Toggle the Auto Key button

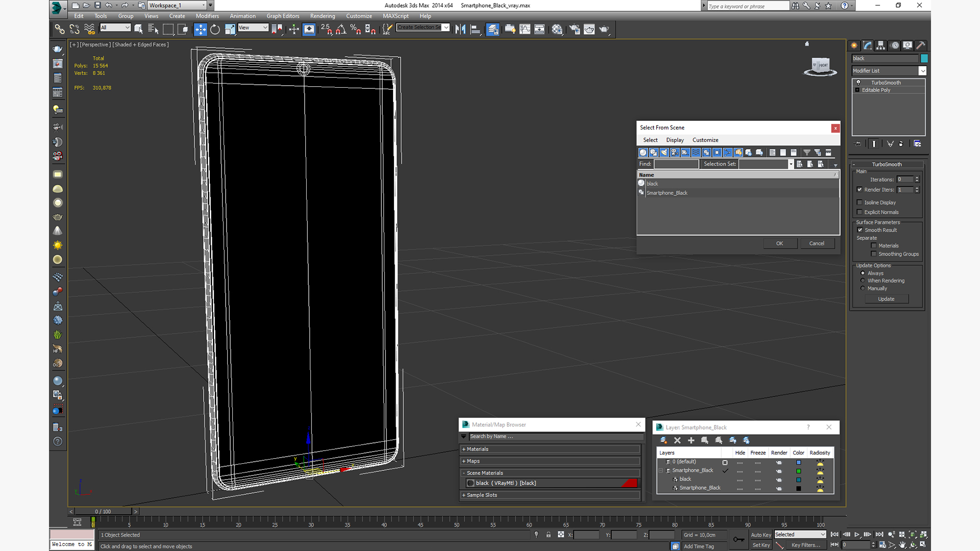click(761, 535)
